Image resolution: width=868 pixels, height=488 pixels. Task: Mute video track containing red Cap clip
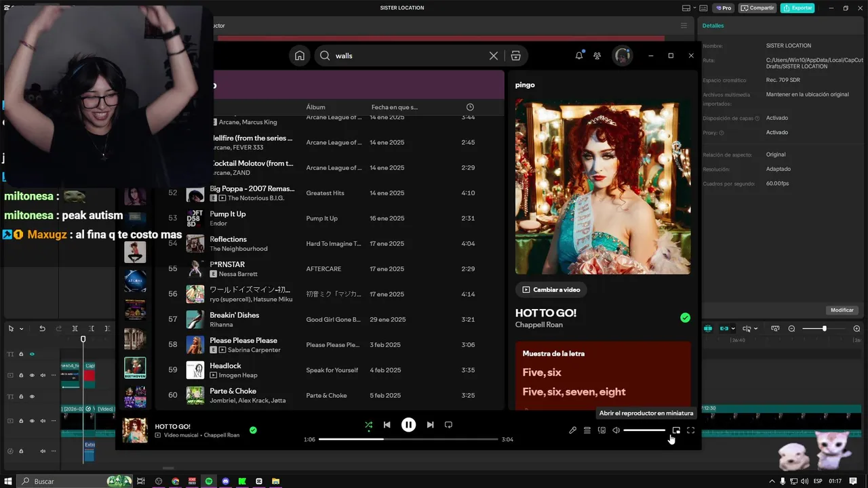tap(43, 375)
